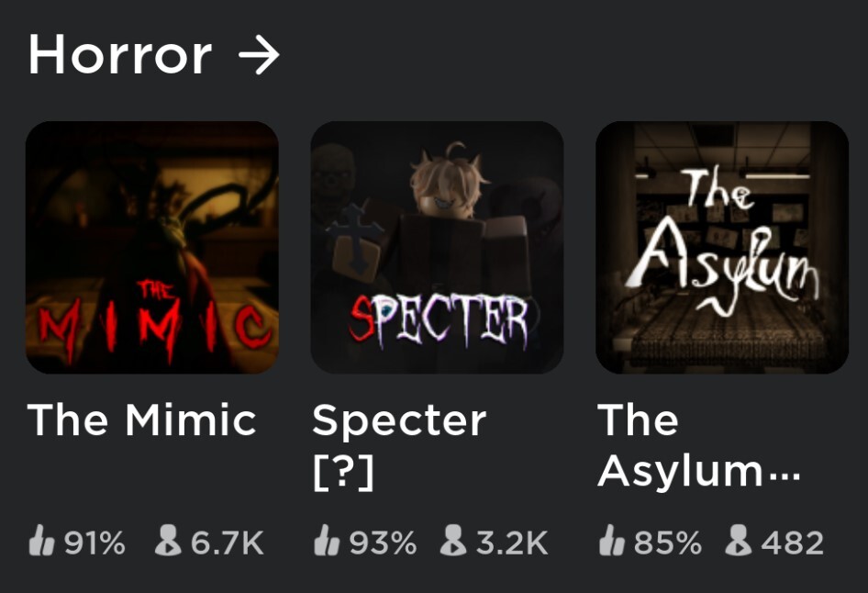Click the Horror section heading
This screenshot has height=593, width=868.
(x=120, y=54)
